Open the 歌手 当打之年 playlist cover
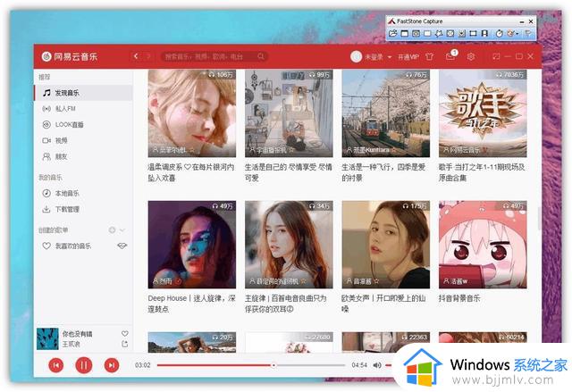This screenshot has width=572, height=392. click(x=483, y=113)
